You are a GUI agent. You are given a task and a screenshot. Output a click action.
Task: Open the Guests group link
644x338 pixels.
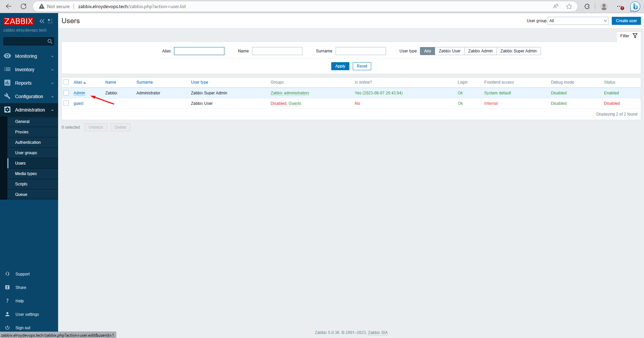(295, 103)
